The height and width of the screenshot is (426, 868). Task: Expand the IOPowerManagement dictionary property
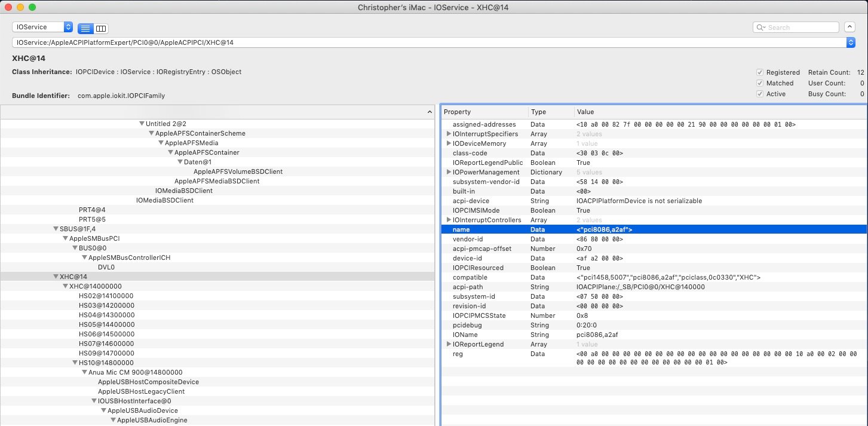point(449,172)
